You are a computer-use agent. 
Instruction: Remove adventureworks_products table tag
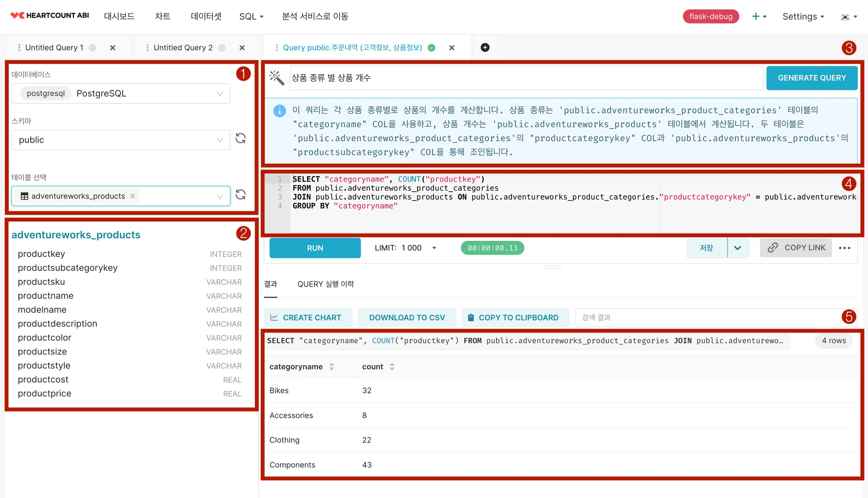pos(133,196)
